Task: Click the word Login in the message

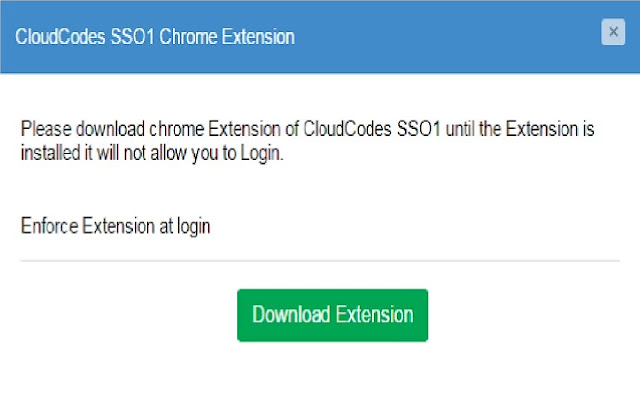Action: (261, 156)
